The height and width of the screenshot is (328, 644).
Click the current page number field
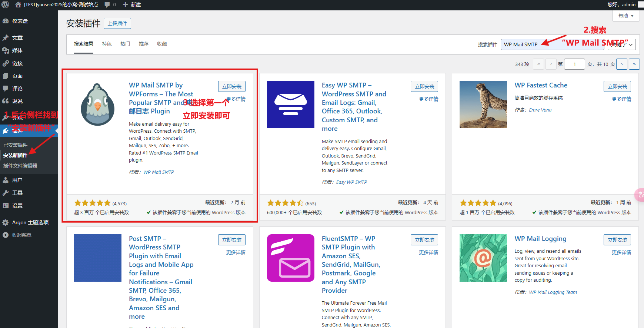pos(574,64)
